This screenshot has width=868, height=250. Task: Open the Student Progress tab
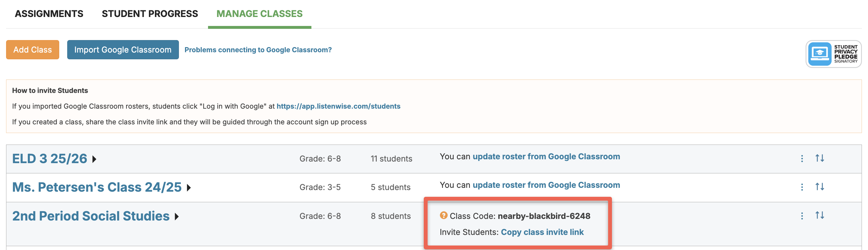150,14
